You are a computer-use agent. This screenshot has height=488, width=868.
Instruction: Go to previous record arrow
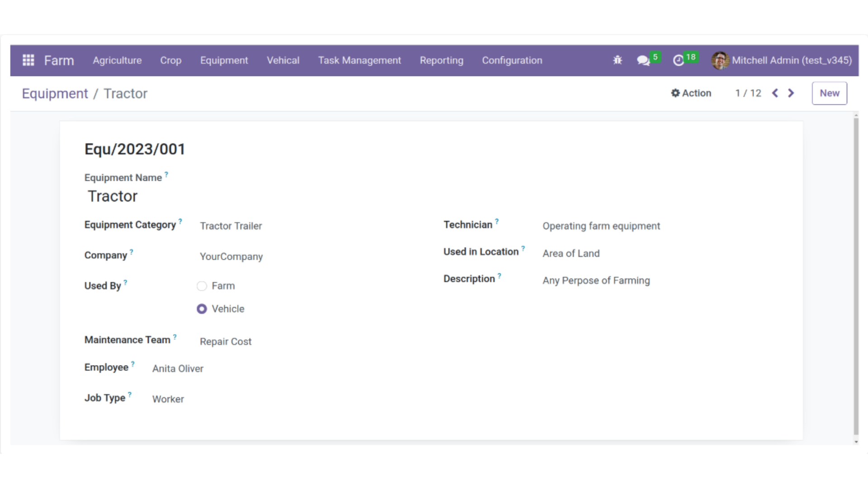(x=775, y=93)
